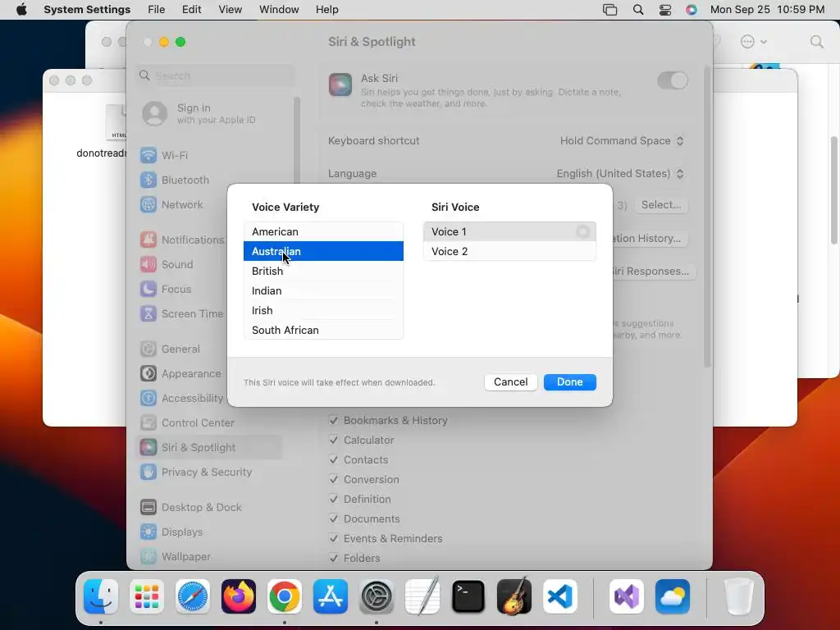Click Done in Siri voice dialog

pyautogui.click(x=569, y=382)
